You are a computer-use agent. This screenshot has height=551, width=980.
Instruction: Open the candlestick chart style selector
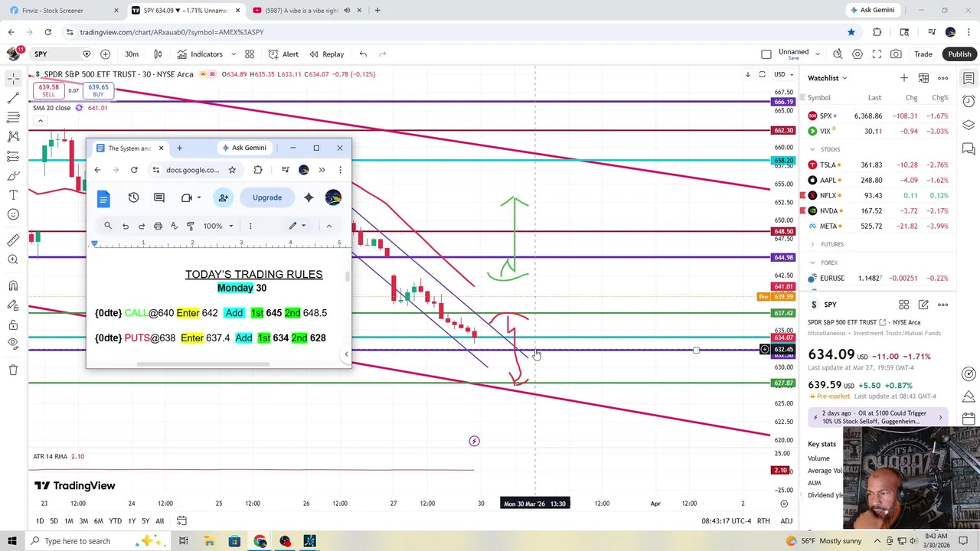point(158,54)
